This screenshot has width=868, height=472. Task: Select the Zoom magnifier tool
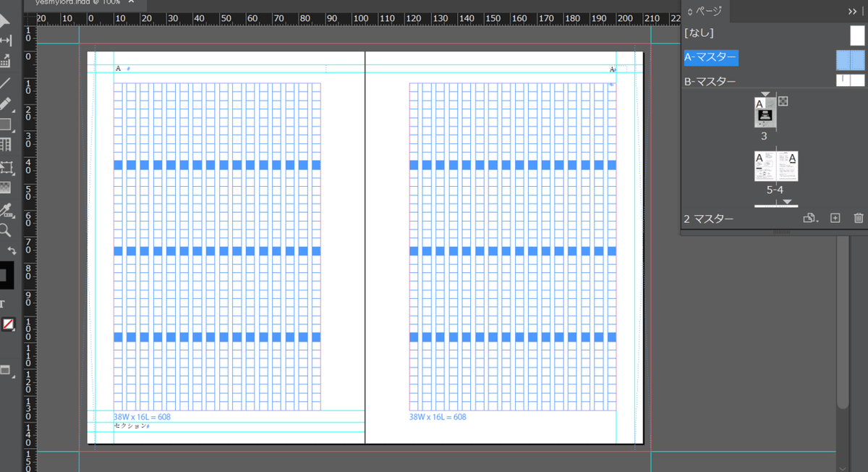click(x=5, y=230)
